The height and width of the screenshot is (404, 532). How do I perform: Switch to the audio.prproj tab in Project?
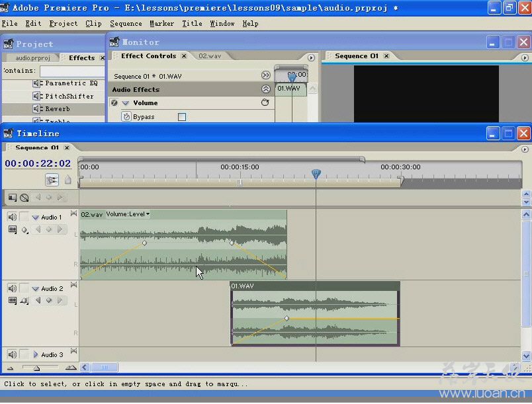tap(32, 58)
